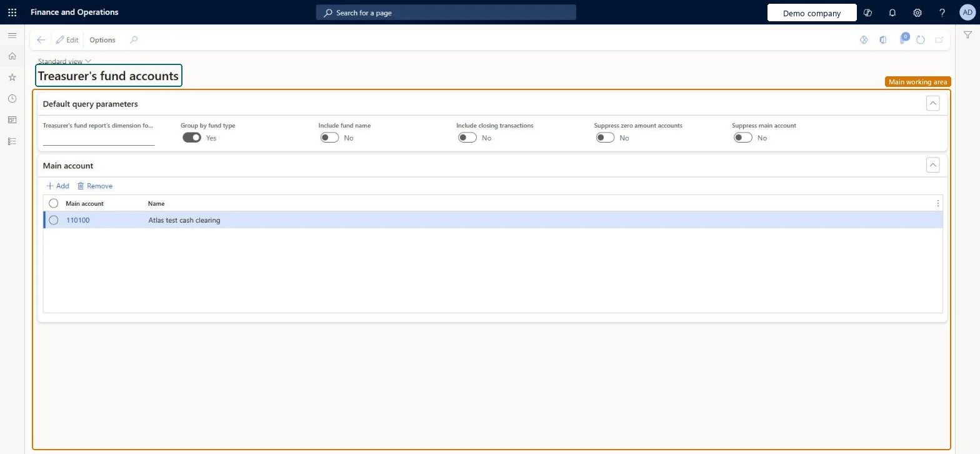Enable Include closing transactions toggle
Image resolution: width=980 pixels, height=454 pixels.
pos(467,138)
